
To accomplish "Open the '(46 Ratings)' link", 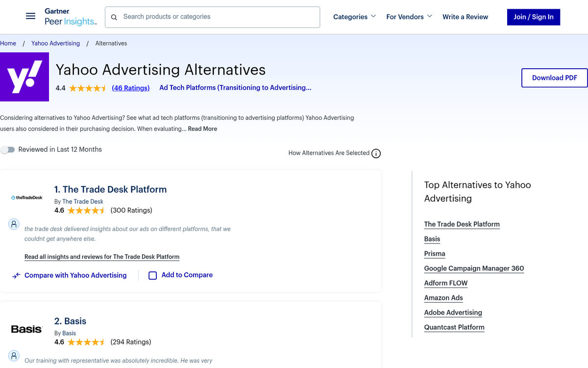I will click(130, 88).
